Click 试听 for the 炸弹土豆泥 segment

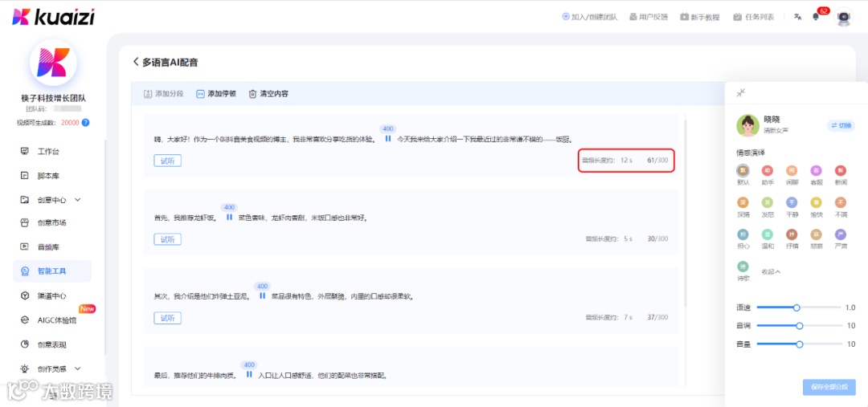pos(167,318)
